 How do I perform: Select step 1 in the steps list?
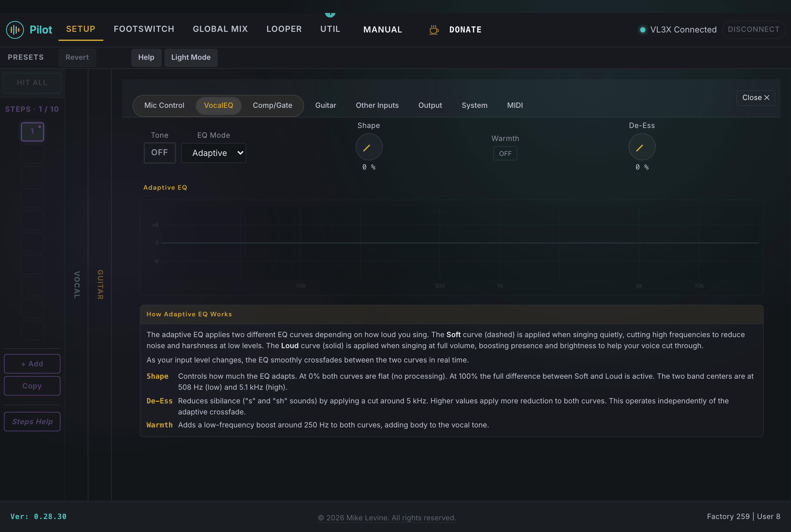click(x=32, y=131)
